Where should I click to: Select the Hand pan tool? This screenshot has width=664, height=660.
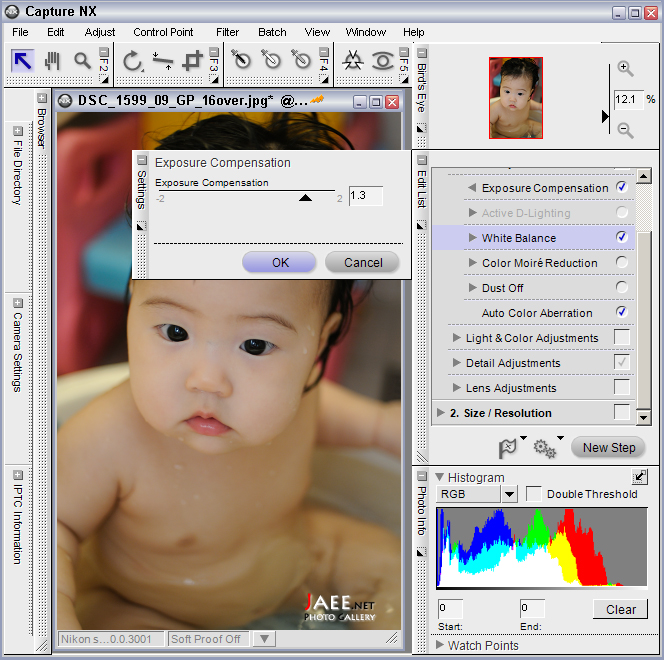pos(52,61)
